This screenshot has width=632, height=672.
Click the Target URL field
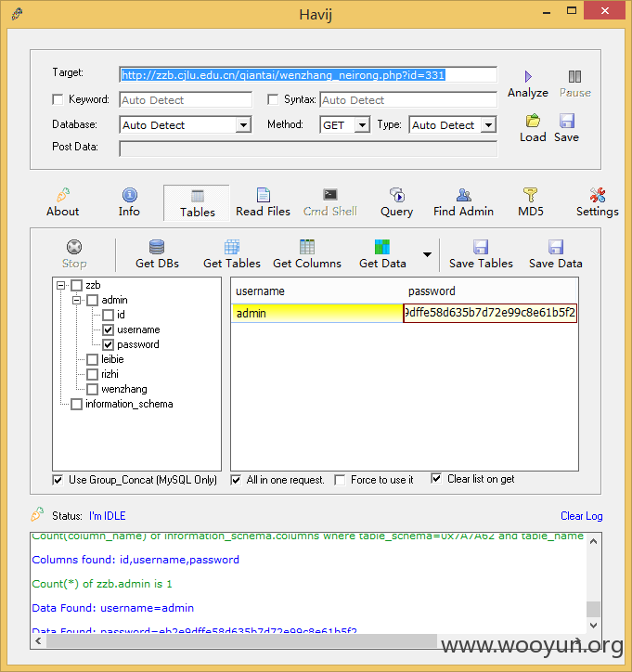tap(308, 75)
